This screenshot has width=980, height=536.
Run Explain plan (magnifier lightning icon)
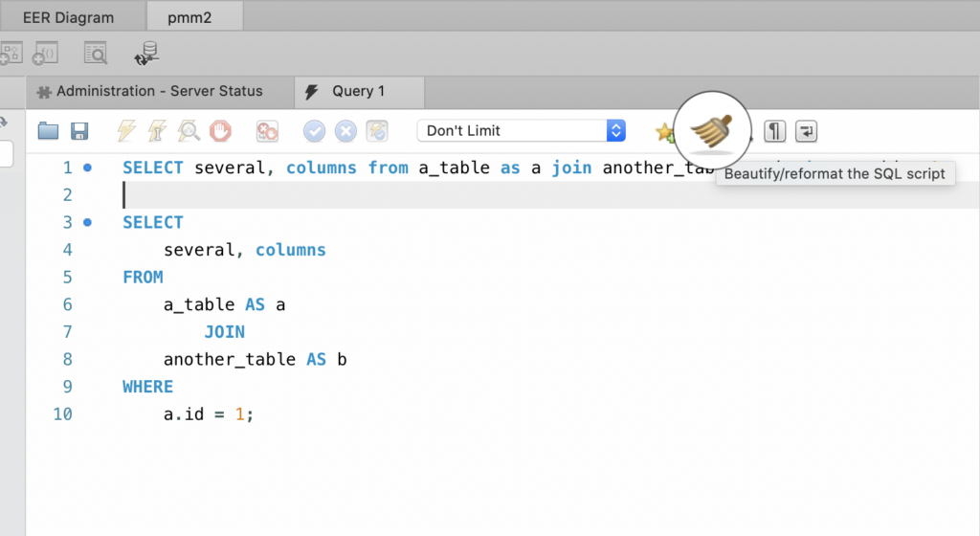[x=189, y=131]
